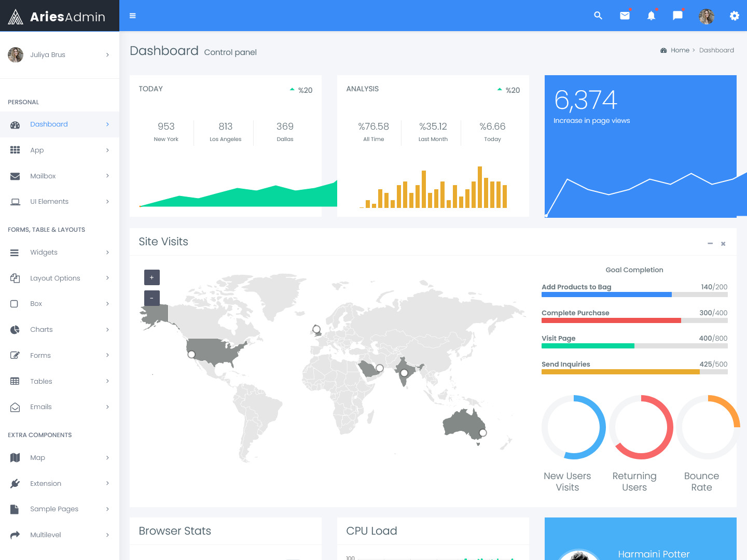Click the Charts pie icon
The height and width of the screenshot is (560, 747).
(15, 330)
